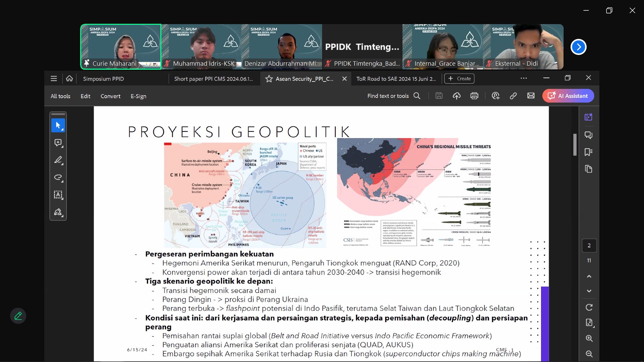Screen dimensions: 644x362
Task: Select the highlighter pen tool
Action: coord(58,160)
